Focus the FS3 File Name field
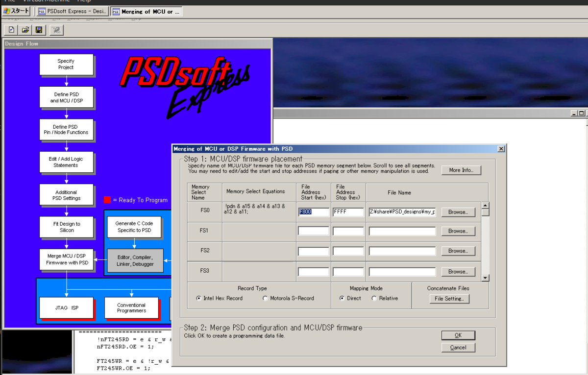Screen dimensions: 588x375 coord(402,272)
